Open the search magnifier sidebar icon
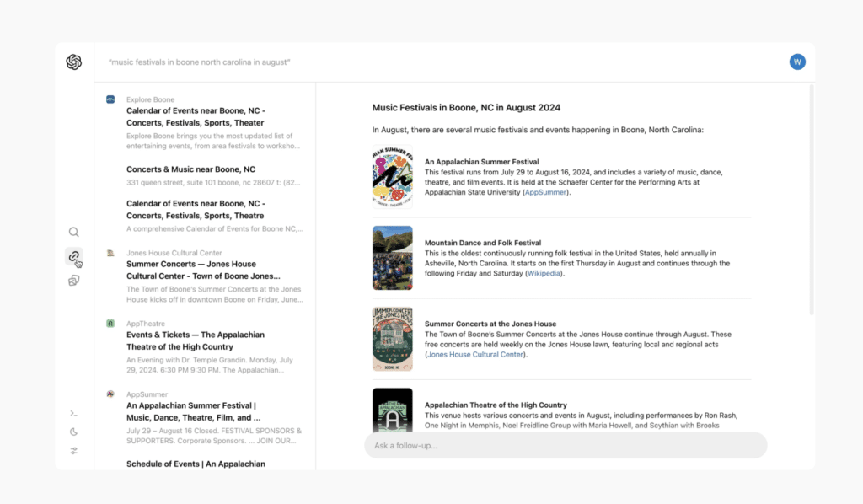The width and height of the screenshot is (863, 504). click(x=74, y=232)
